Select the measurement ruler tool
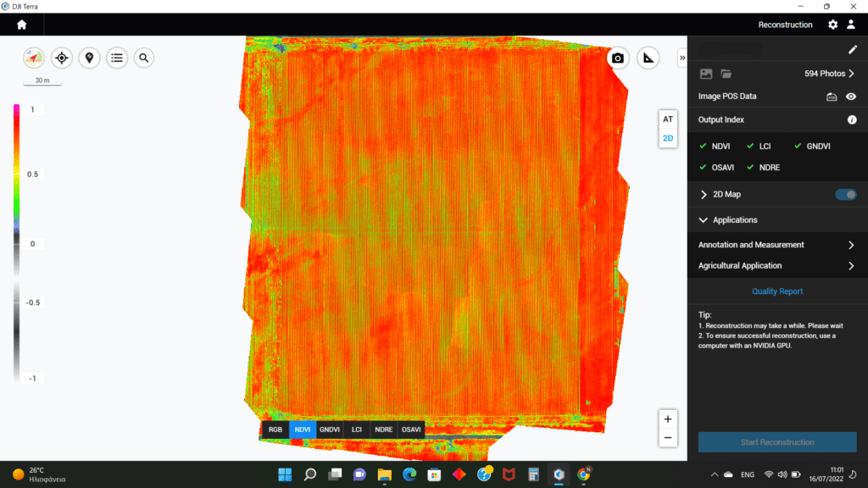The width and height of the screenshot is (868, 488). (648, 58)
